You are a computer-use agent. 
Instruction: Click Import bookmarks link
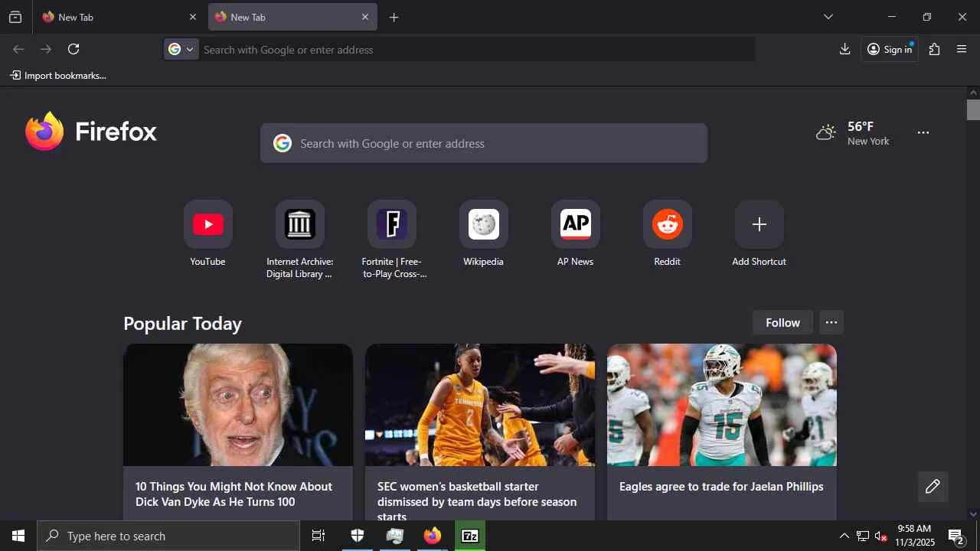(58, 76)
